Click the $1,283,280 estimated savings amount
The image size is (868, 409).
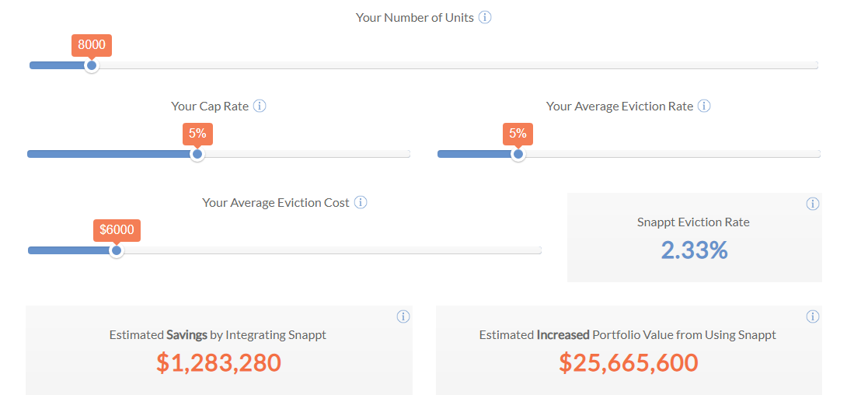pyautogui.click(x=218, y=362)
